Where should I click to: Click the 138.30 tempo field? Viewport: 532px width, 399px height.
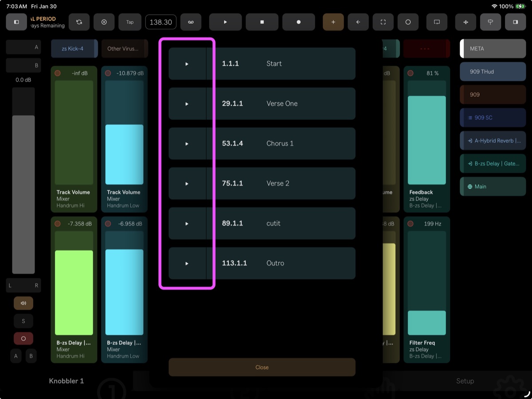(161, 22)
